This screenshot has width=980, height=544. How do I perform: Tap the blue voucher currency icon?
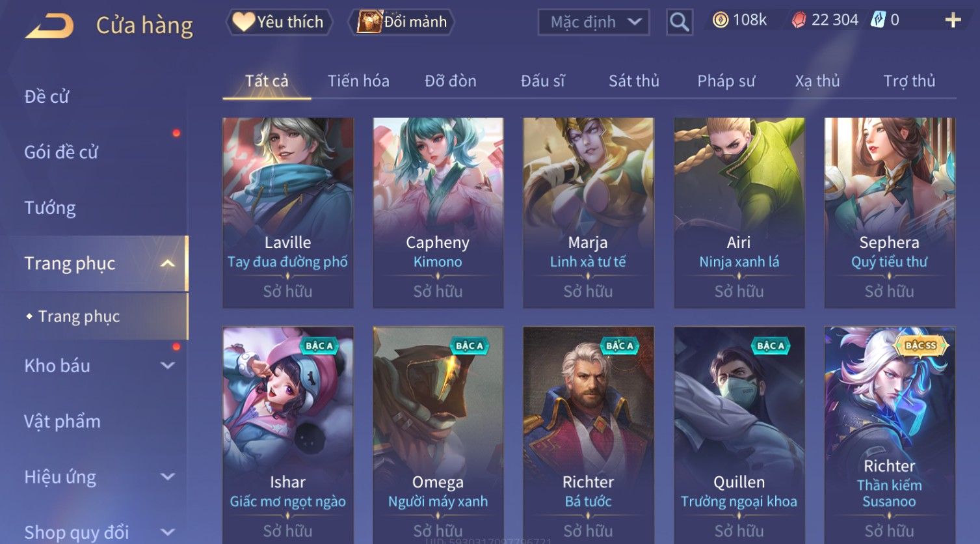point(878,20)
